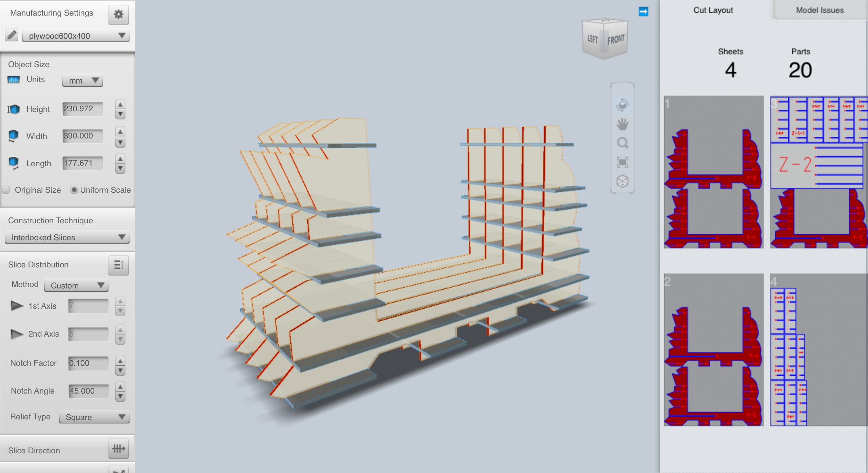
Task: Open the plywood600x400 material dropdown
Action: tap(76, 36)
